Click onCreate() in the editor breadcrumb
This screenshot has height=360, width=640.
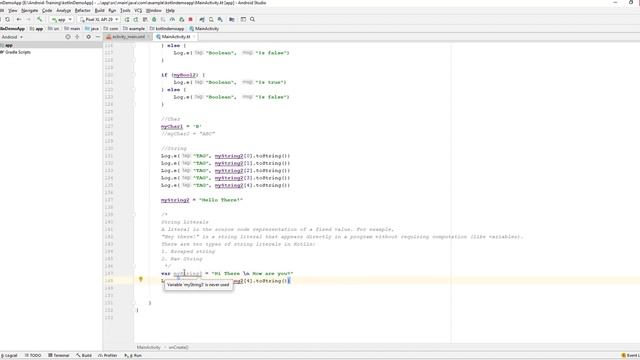[179, 347]
